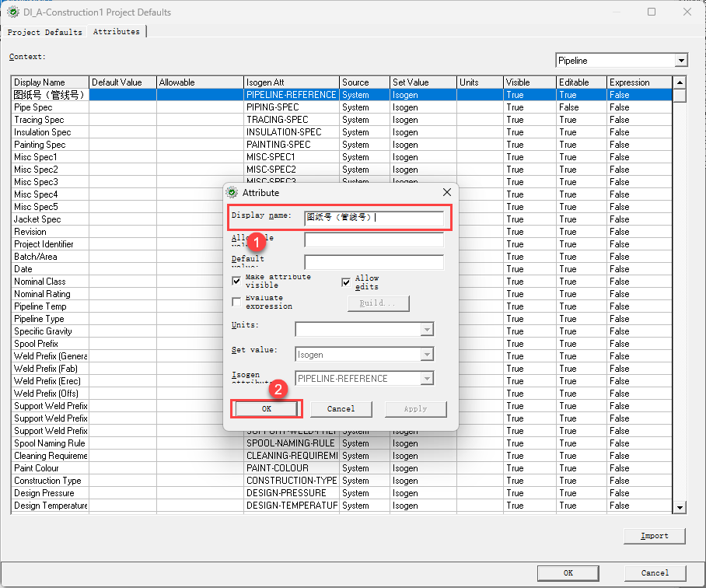706x588 pixels.
Task: Click OK in the Attribute dialog
Action: click(x=266, y=408)
